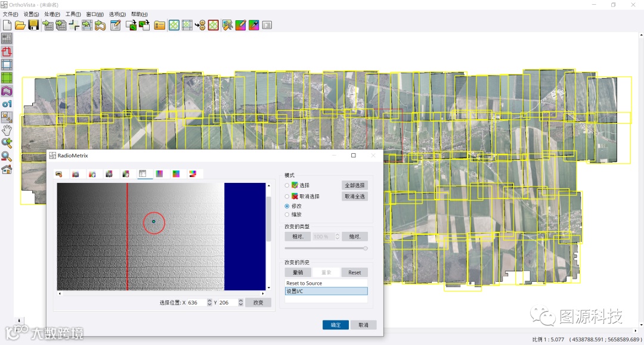Switch to the first RadioMetrix tab

click(58, 174)
